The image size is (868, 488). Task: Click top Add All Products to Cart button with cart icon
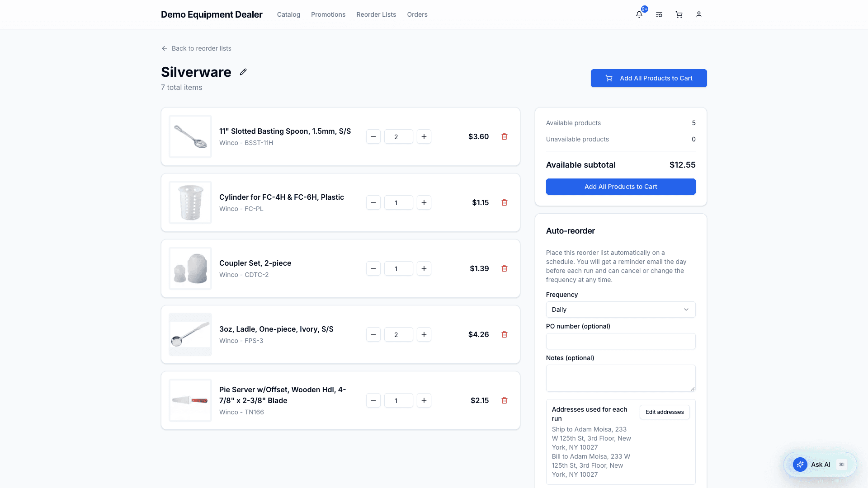(649, 78)
